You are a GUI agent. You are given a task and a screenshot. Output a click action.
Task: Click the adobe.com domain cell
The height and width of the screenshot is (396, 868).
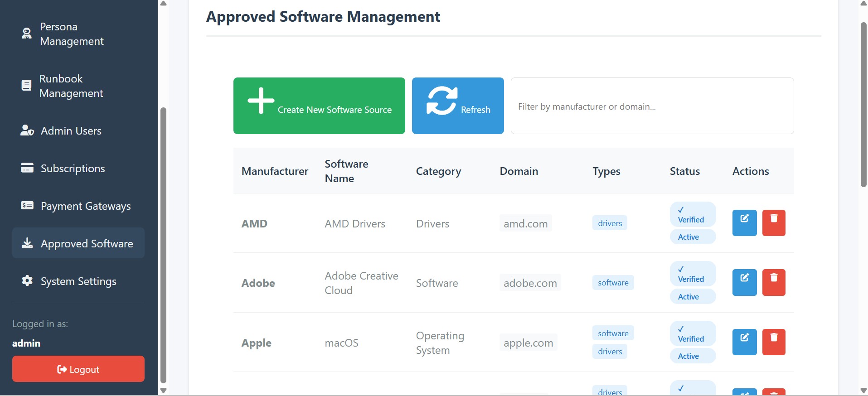(530, 283)
